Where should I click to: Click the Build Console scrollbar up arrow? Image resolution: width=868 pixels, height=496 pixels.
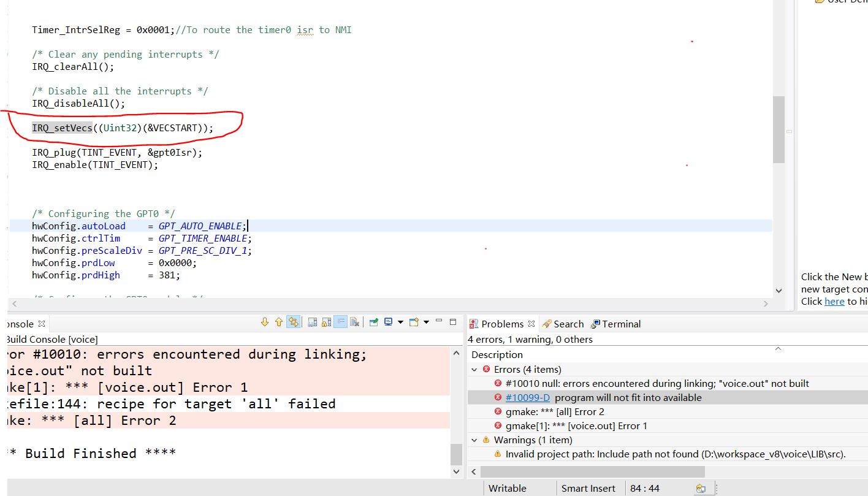(x=456, y=354)
